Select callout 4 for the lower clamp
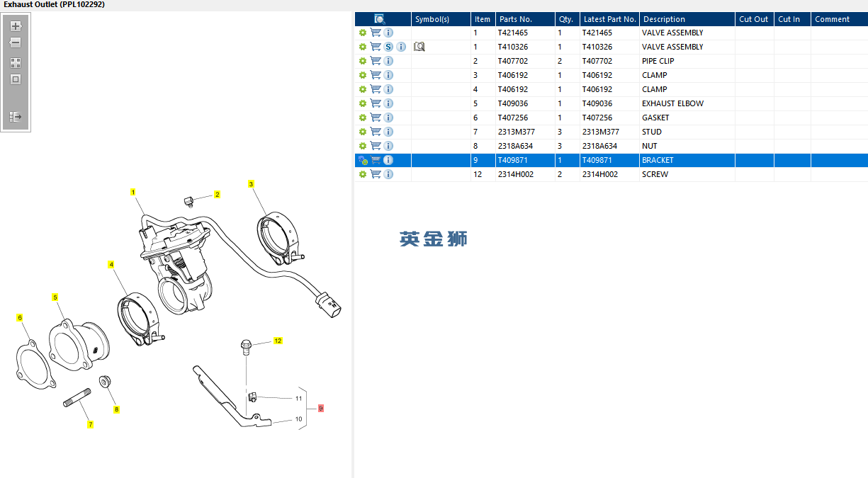 111,264
